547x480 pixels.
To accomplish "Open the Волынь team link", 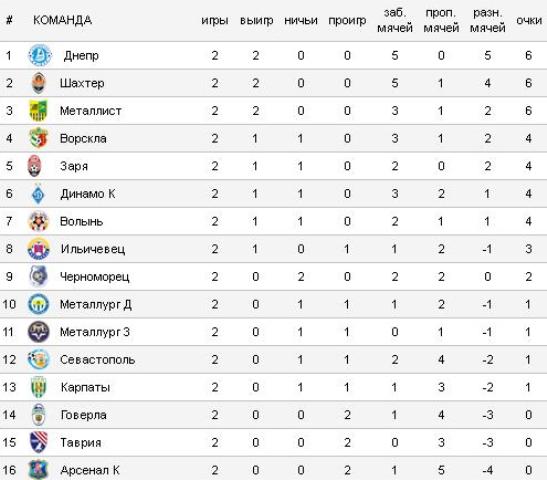I will 81,221.
